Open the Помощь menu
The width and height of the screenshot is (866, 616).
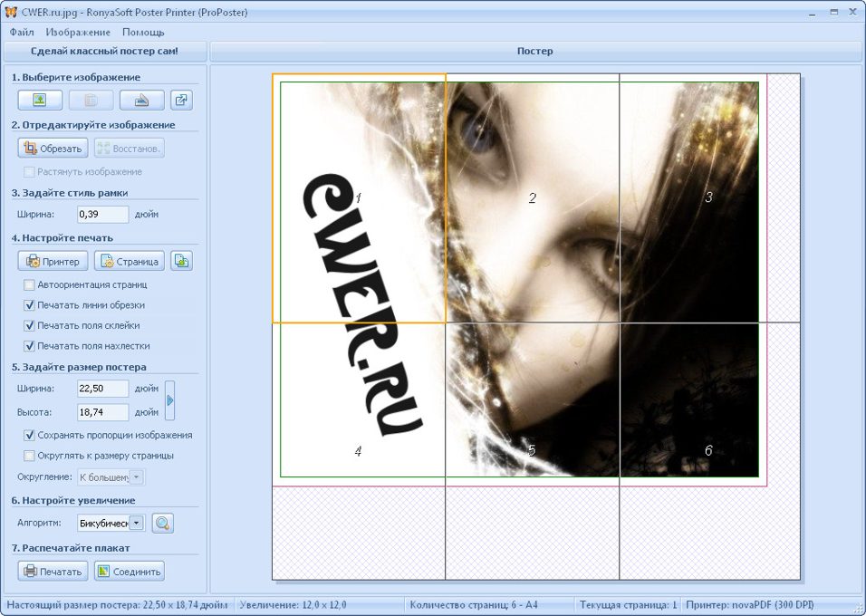tap(143, 32)
